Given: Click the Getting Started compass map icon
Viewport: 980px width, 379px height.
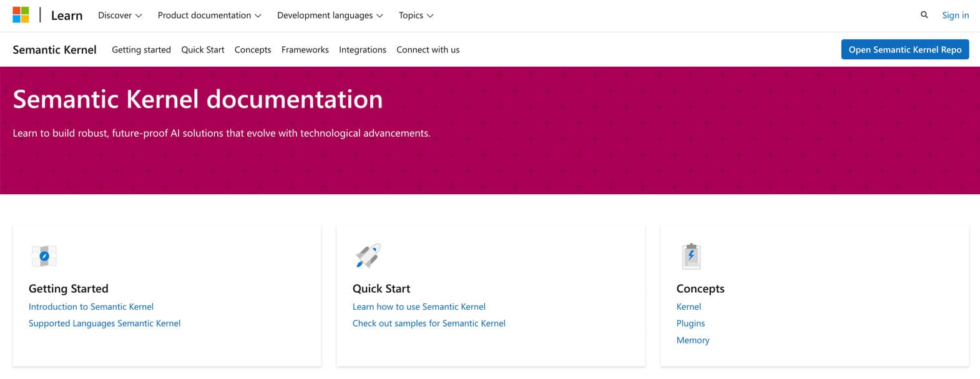Looking at the screenshot, I should pos(44,256).
